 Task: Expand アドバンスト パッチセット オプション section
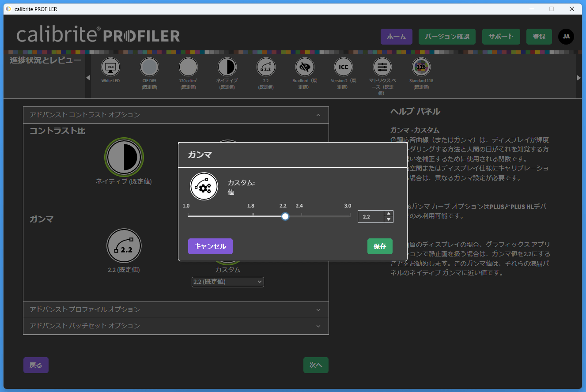point(176,326)
